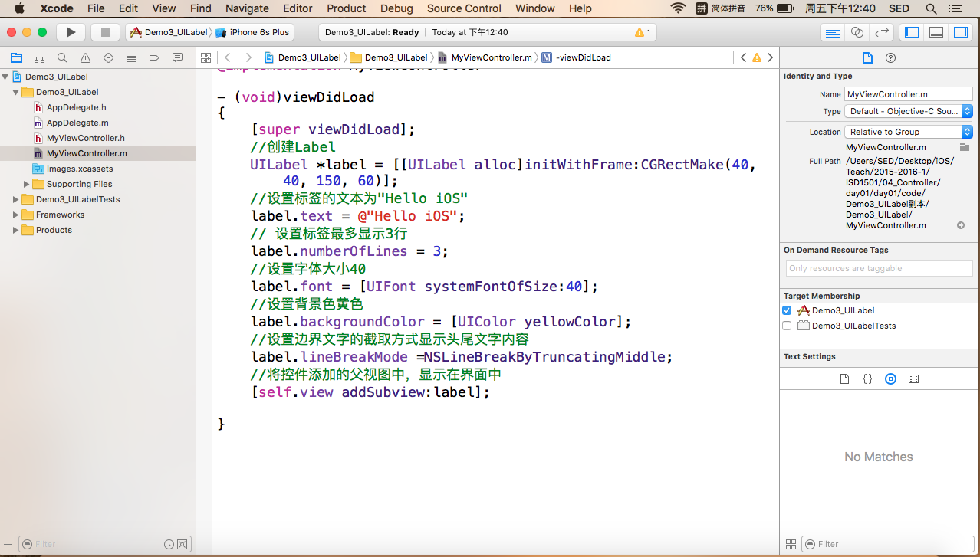Expand the Frameworks group
980x557 pixels.
point(16,215)
